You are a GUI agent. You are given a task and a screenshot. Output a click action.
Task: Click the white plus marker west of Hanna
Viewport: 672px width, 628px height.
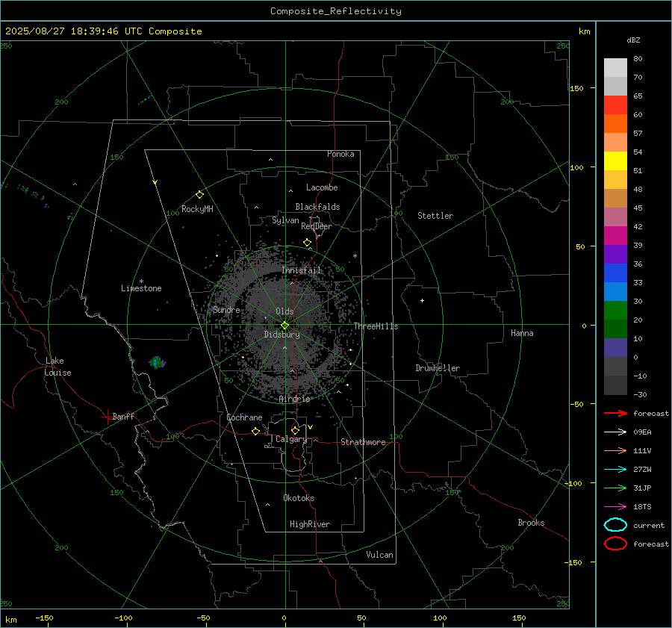click(x=422, y=300)
